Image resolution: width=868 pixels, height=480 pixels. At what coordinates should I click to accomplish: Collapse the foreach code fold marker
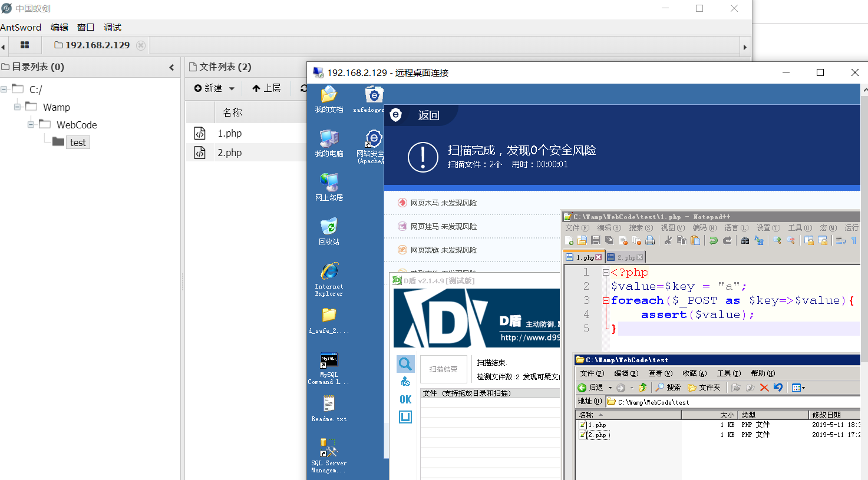click(x=606, y=300)
